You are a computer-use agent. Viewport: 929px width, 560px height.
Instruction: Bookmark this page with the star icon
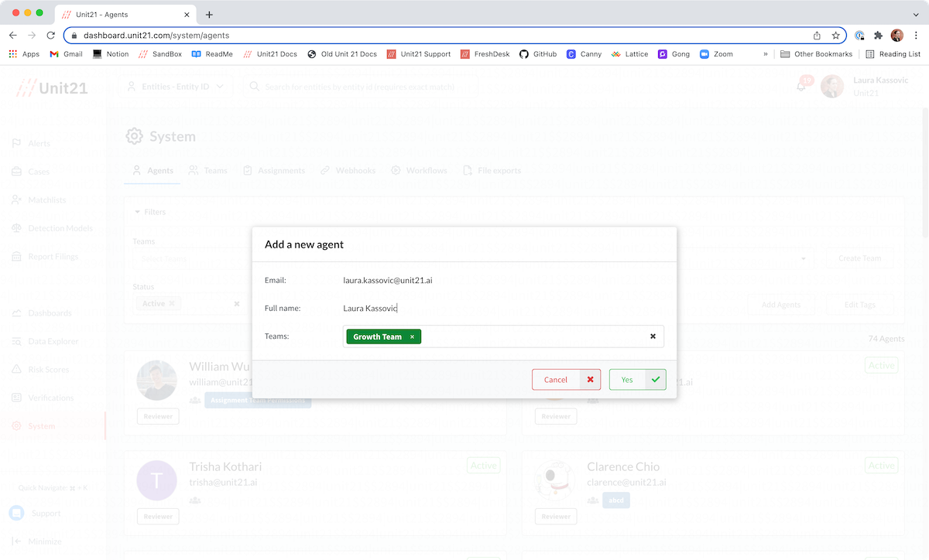[836, 35]
